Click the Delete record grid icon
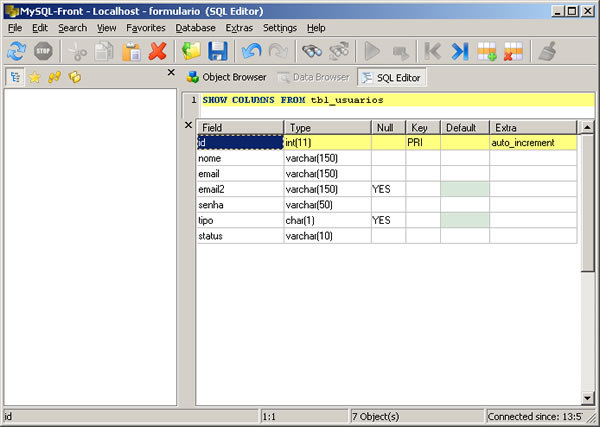The image size is (600, 427). click(x=514, y=51)
